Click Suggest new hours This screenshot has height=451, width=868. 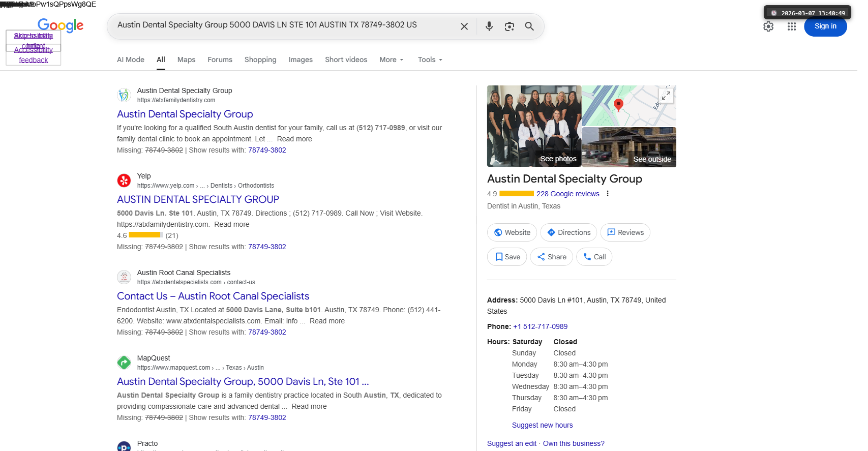(x=542, y=425)
